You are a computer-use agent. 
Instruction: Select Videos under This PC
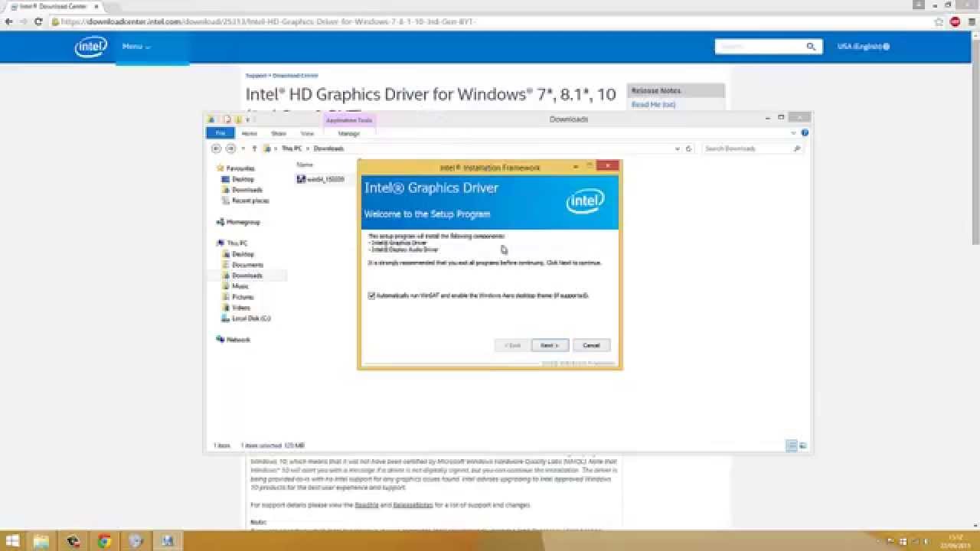pos(240,308)
